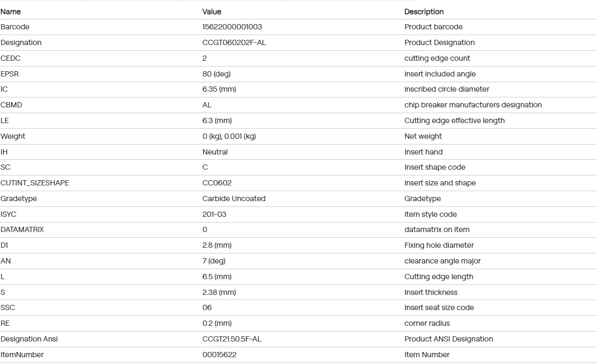
Task: Select the DATAMATRIX row label
Action: [22, 229]
